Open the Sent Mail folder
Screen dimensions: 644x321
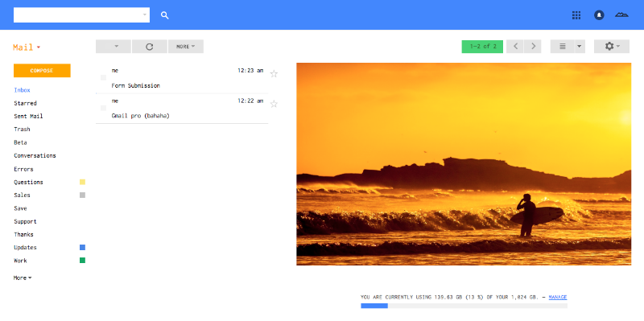[x=28, y=116]
